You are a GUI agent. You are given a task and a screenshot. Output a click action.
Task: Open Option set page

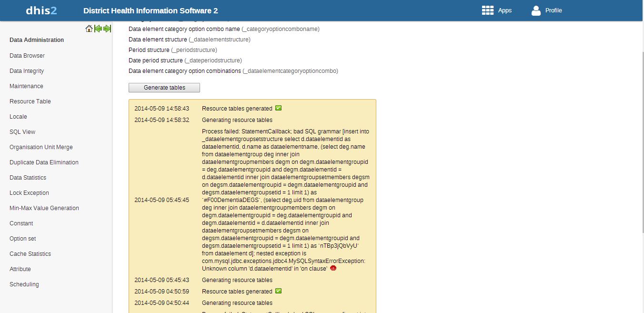click(x=23, y=239)
